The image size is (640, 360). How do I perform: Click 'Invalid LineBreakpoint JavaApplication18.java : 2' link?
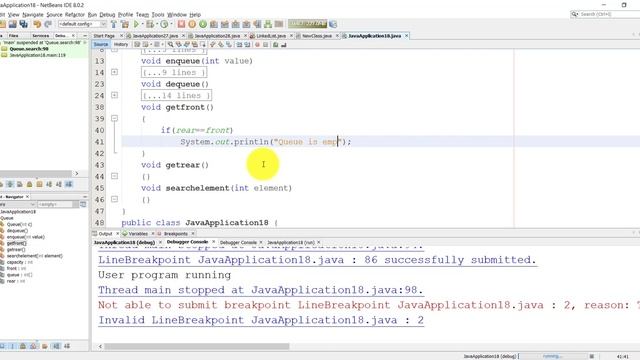point(260,320)
